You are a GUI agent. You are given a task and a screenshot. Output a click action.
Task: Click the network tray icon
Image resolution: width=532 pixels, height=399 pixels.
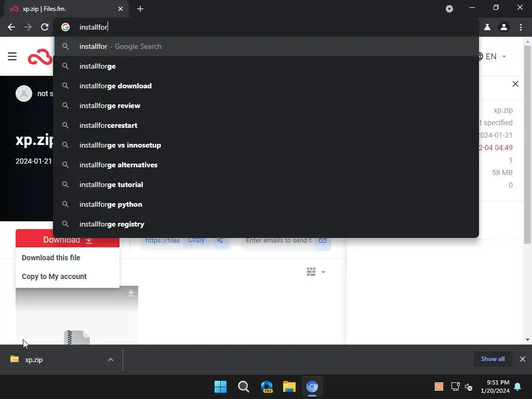pyautogui.click(x=455, y=387)
